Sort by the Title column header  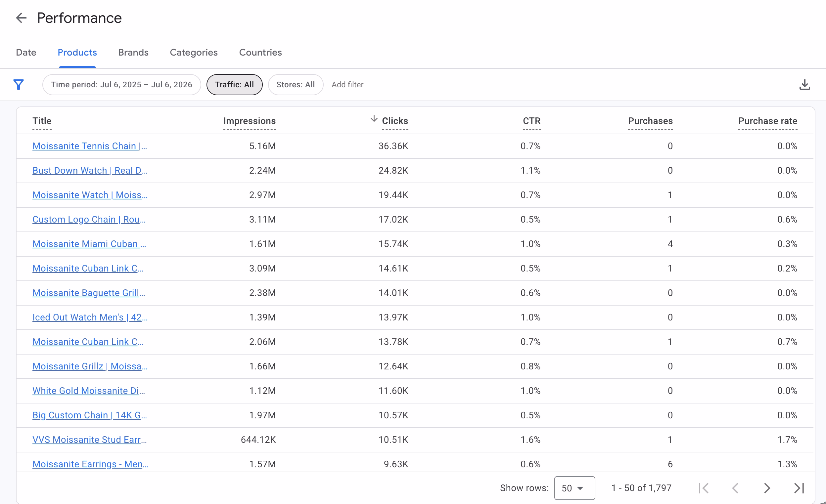(42, 121)
